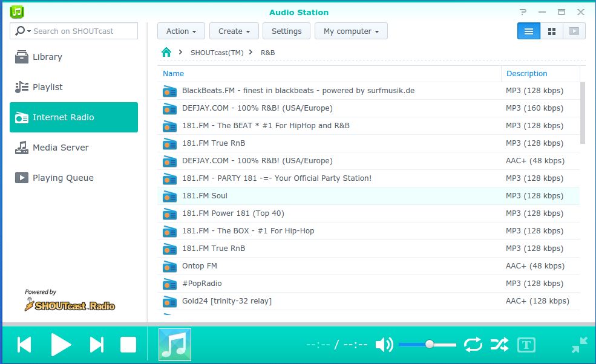This screenshot has height=364, width=596.
Task: Open the help question mark
Action: [523, 12]
